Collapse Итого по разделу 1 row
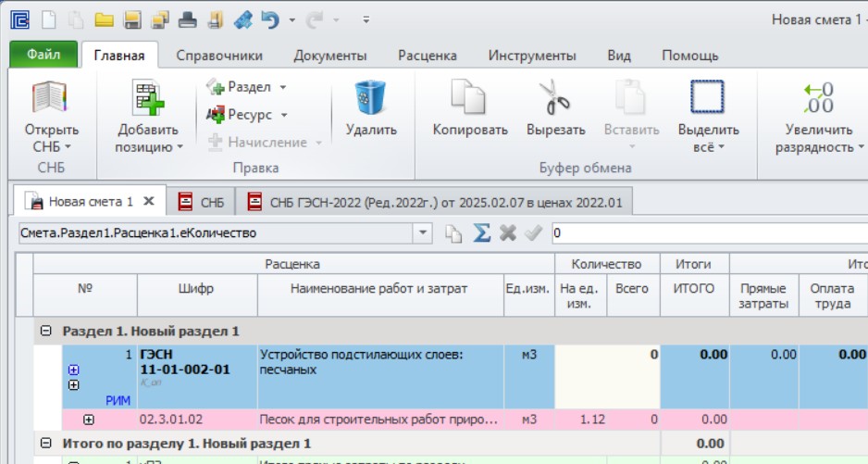The height and width of the screenshot is (464, 868). point(46,443)
